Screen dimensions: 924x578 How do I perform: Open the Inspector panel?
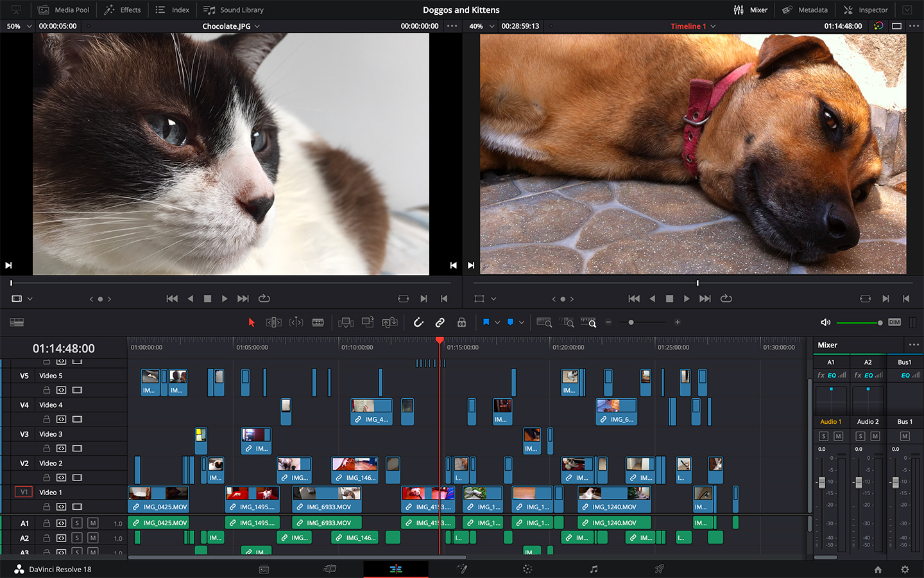point(866,10)
